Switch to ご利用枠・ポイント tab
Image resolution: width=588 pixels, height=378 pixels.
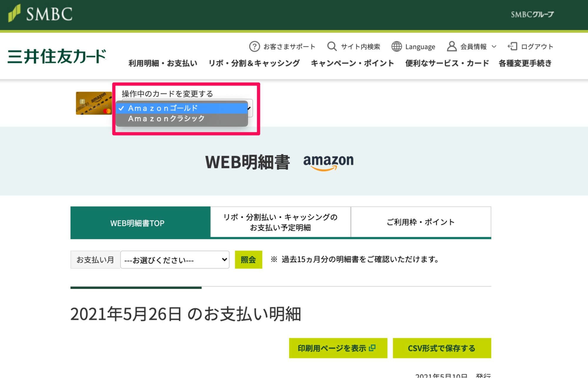point(421,222)
